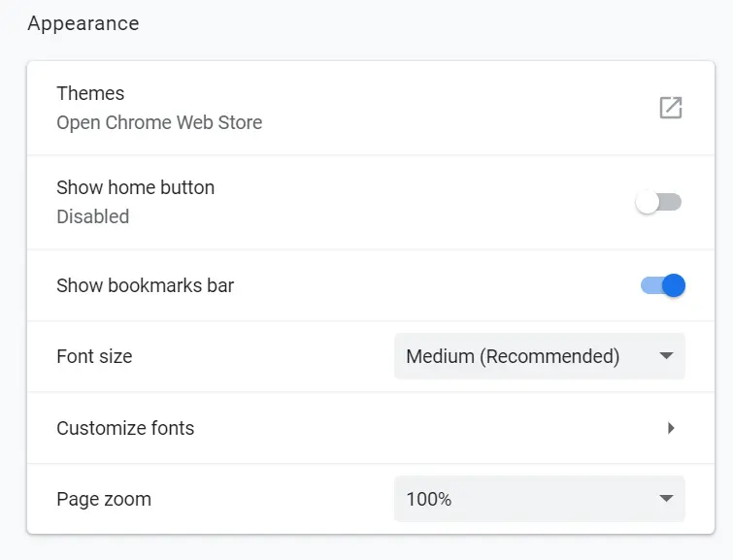Open the Customize fonts row
The width and height of the screenshot is (733, 560).
coord(371,428)
